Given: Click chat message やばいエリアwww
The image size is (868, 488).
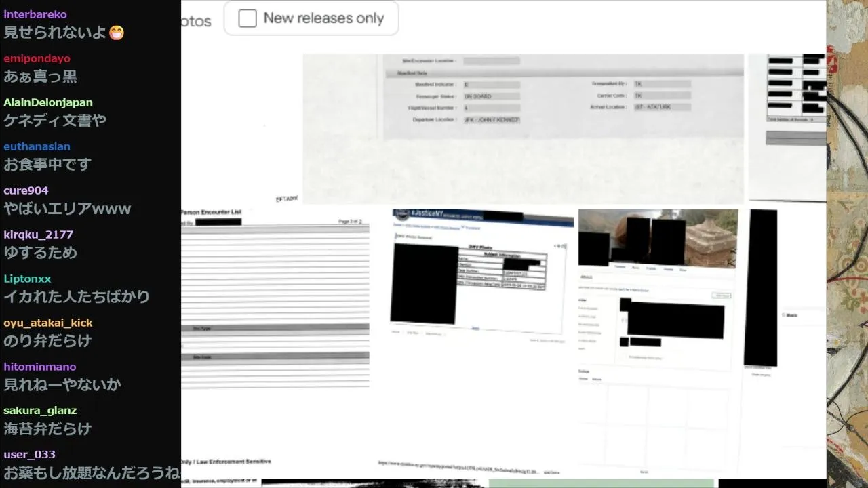Looking at the screenshot, I should tap(67, 209).
